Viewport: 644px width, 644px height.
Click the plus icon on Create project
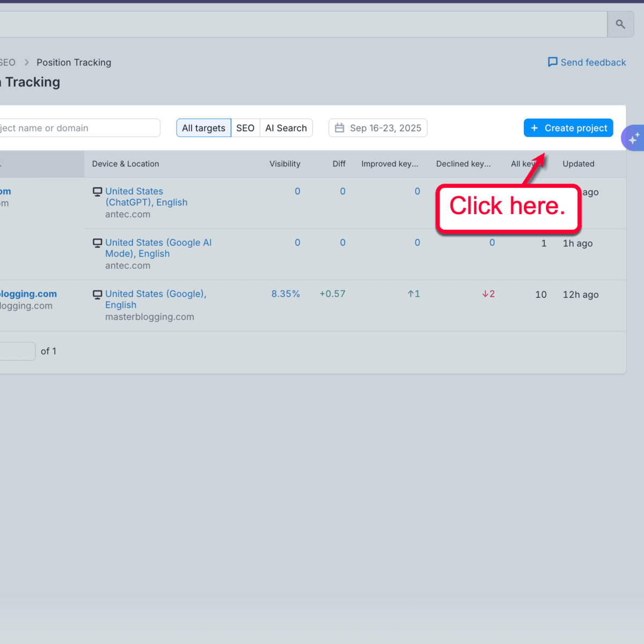(x=534, y=128)
